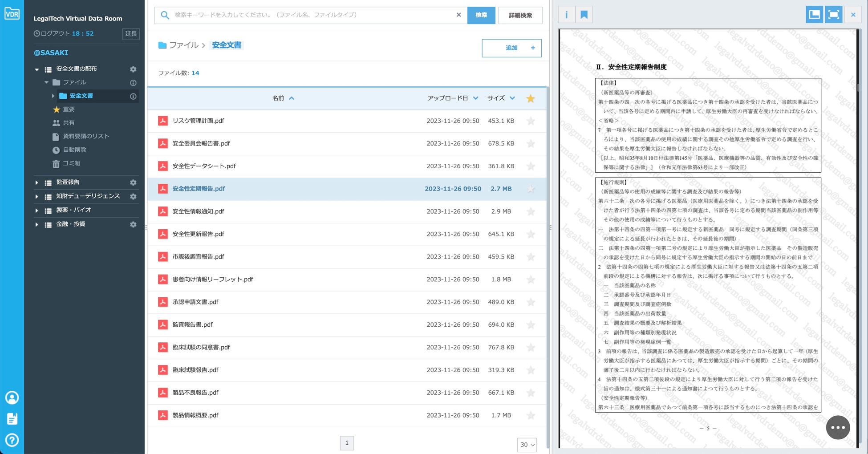
Task: Expand the 安全文書 tree folder
Action: pos(53,96)
